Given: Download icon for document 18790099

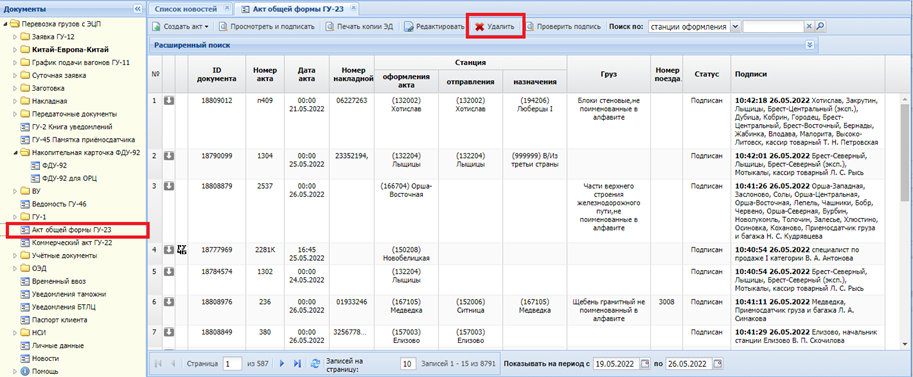Looking at the screenshot, I should tap(169, 156).
